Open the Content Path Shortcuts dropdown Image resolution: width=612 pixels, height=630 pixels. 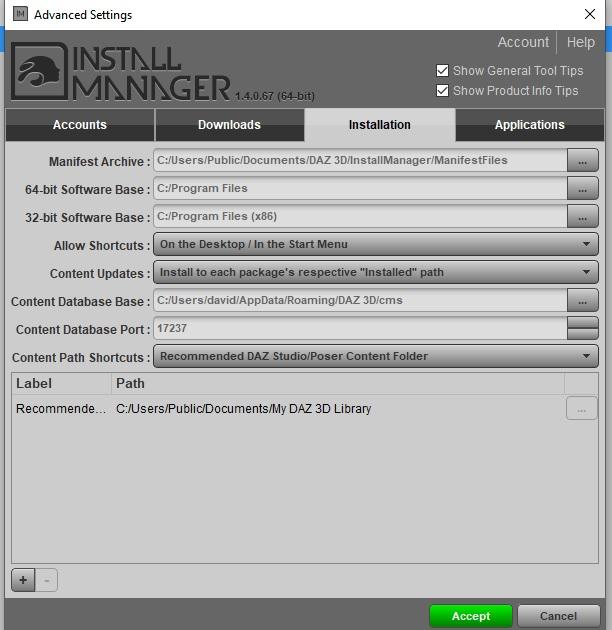point(376,356)
